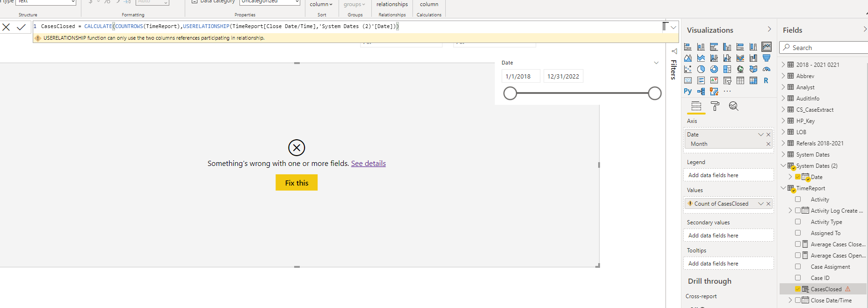
Task: Select the KPI visualization
Action: click(x=714, y=80)
